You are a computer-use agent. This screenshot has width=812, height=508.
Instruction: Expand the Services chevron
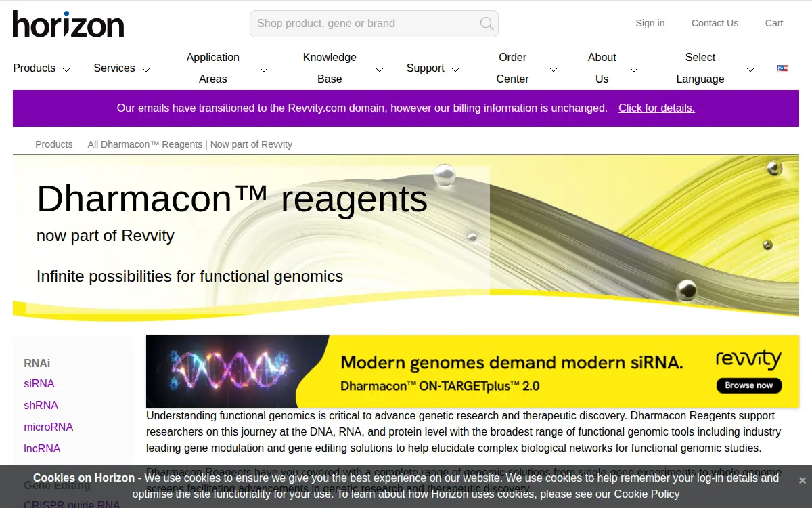[x=145, y=70]
